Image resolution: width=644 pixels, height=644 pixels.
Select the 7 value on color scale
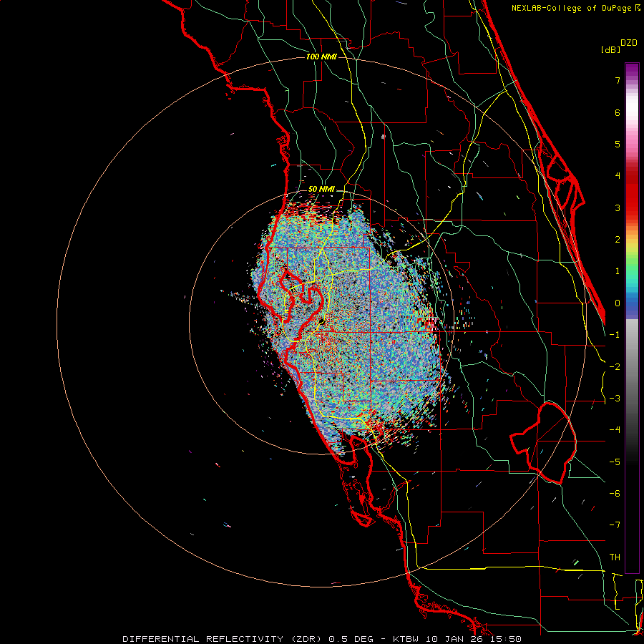pos(618,80)
